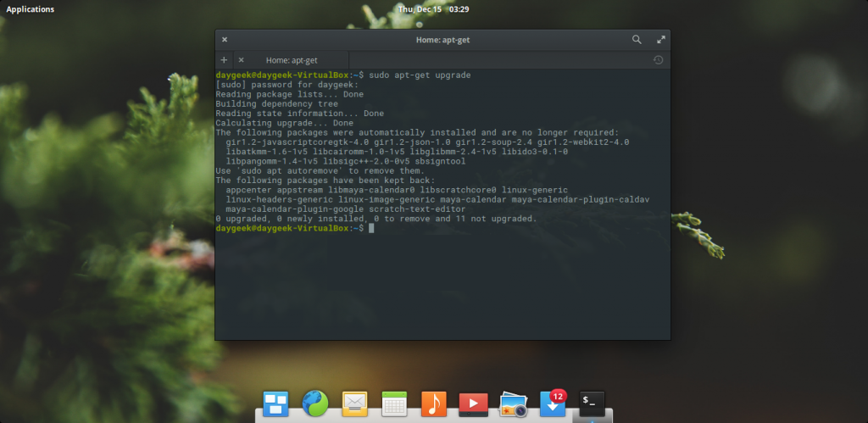868x423 pixels.
Task: Click the 'libatkmm-1.6-1v5' package name
Action: [x=267, y=152]
